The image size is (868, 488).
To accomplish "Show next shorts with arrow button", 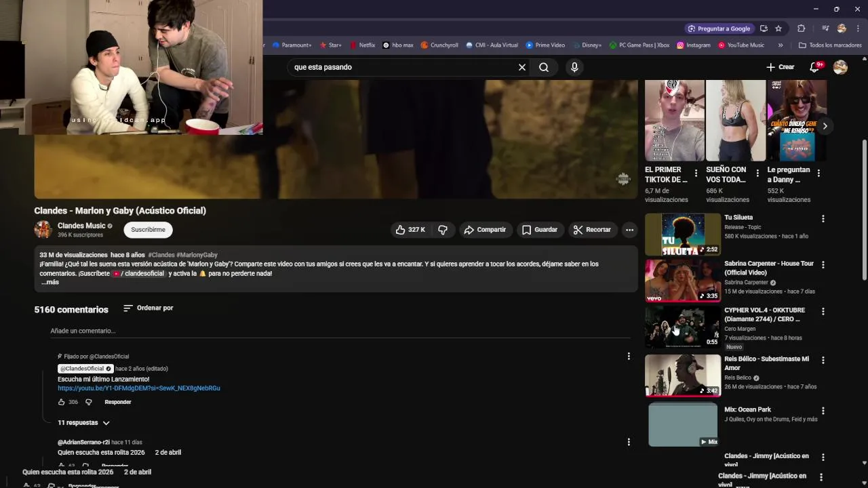I will coord(825,126).
